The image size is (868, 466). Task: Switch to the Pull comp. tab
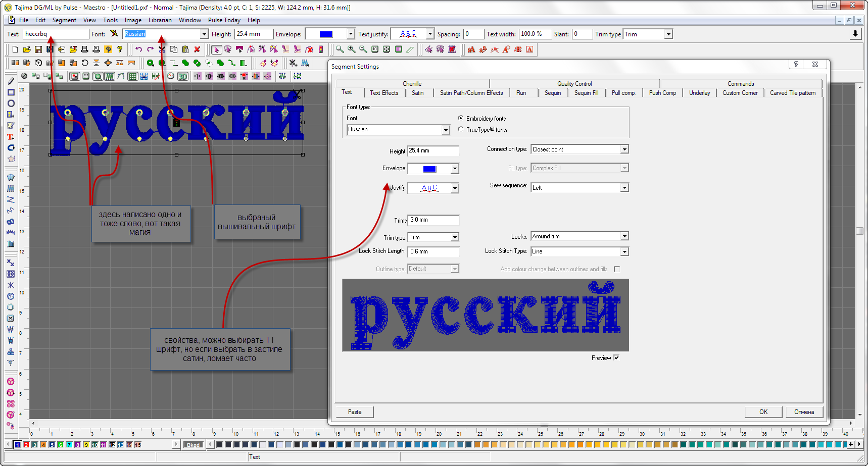click(623, 93)
